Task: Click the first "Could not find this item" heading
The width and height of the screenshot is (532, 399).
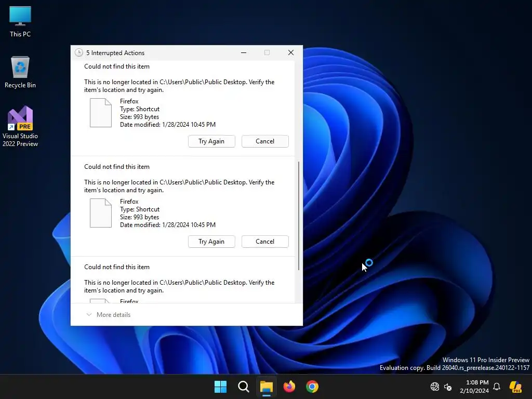Action: [x=117, y=66]
